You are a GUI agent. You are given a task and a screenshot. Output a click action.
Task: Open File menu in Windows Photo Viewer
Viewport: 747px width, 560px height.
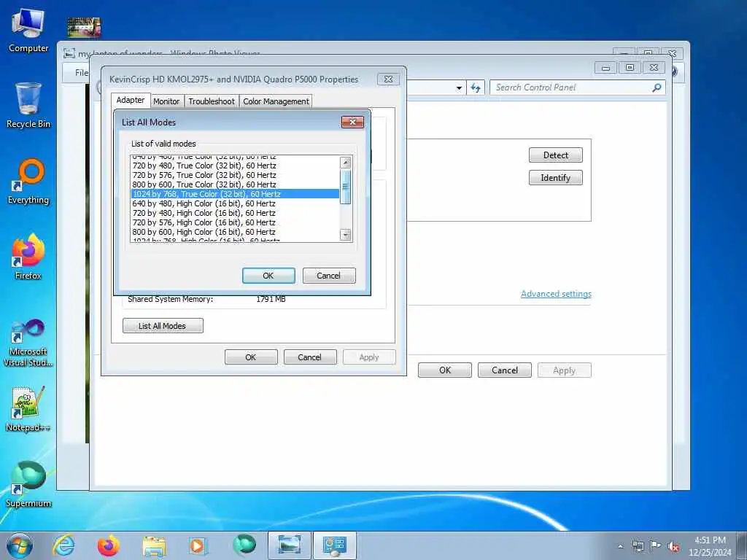[x=82, y=72]
